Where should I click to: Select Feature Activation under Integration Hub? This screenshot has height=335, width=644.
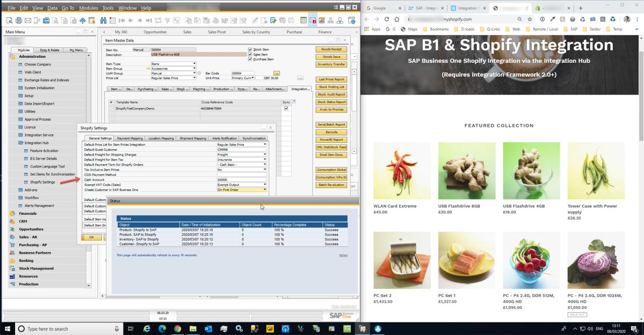click(43, 151)
